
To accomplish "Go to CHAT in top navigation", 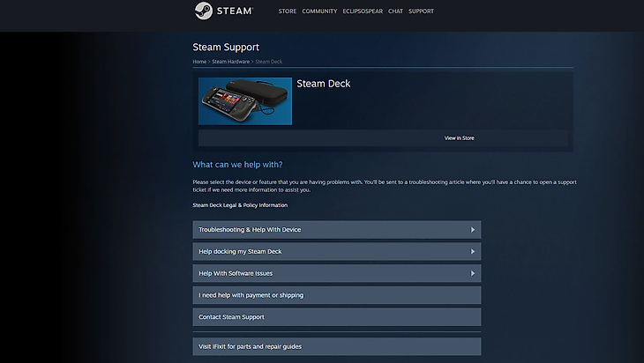I will pyautogui.click(x=395, y=11).
